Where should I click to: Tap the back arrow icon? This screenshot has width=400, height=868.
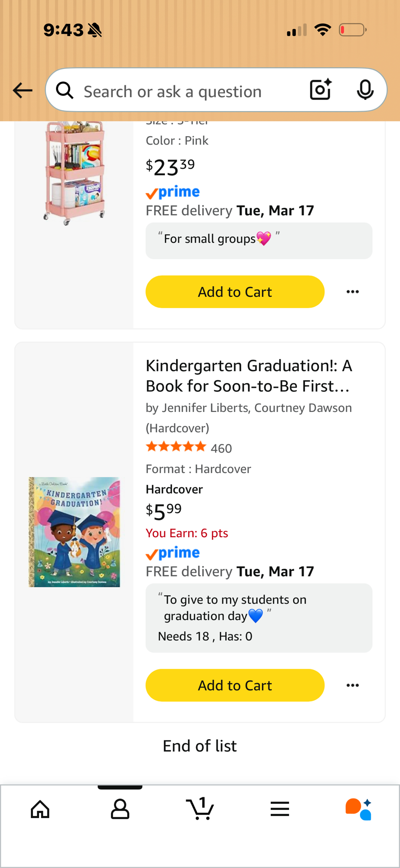[x=23, y=91]
